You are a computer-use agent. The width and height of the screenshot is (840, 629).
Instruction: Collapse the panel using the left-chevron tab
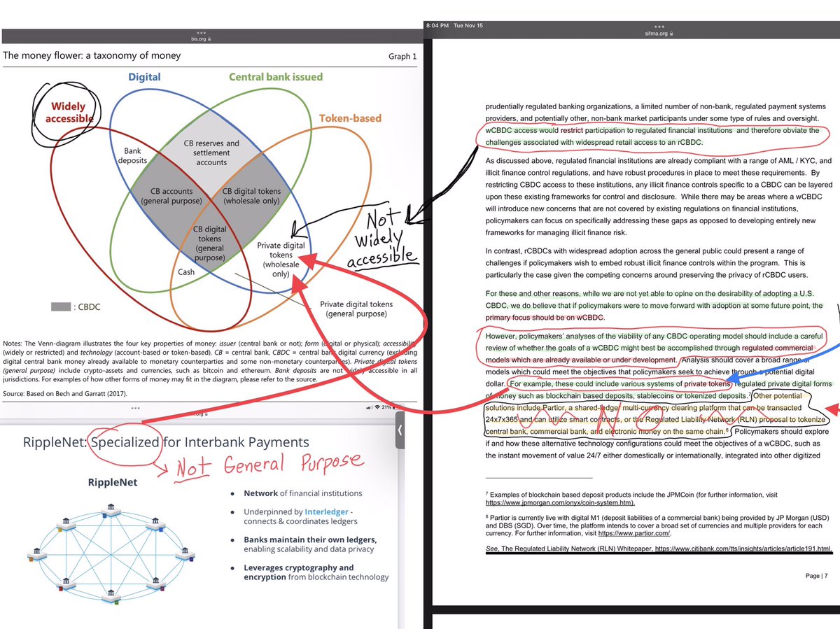tap(400, 430)
